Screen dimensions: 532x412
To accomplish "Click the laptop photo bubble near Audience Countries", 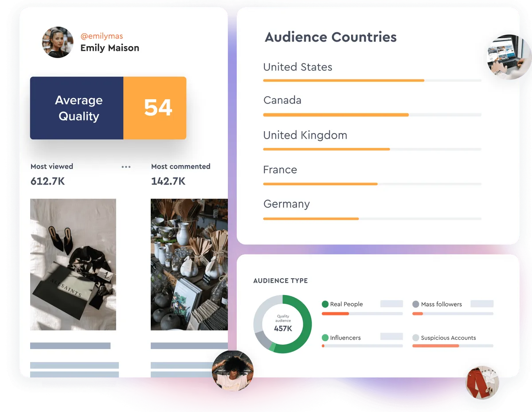I will (509, 57).
